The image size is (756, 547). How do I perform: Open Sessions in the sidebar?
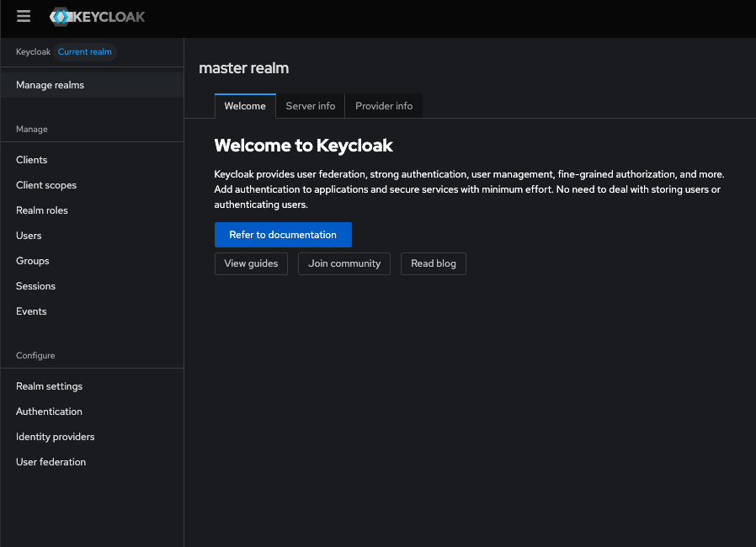tap(35, 285)
